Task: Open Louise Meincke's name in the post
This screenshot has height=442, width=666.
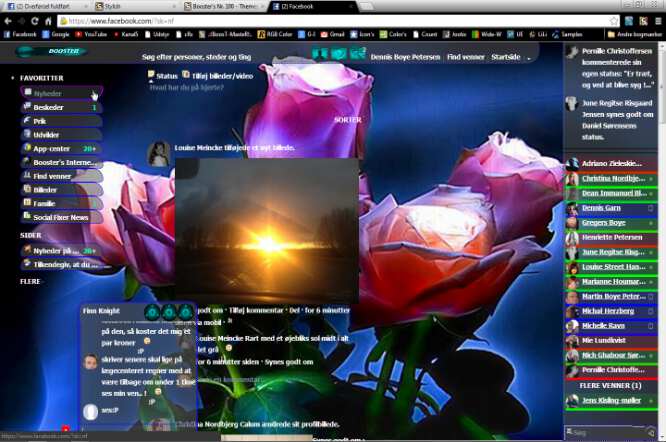Action: (198, 148)
